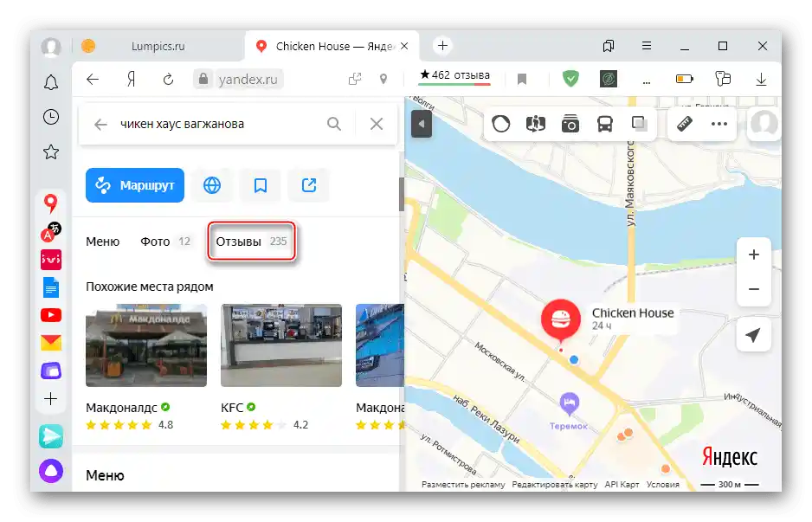Reload the current page
This screenshot has width=812, height=522.
[168, 80]
